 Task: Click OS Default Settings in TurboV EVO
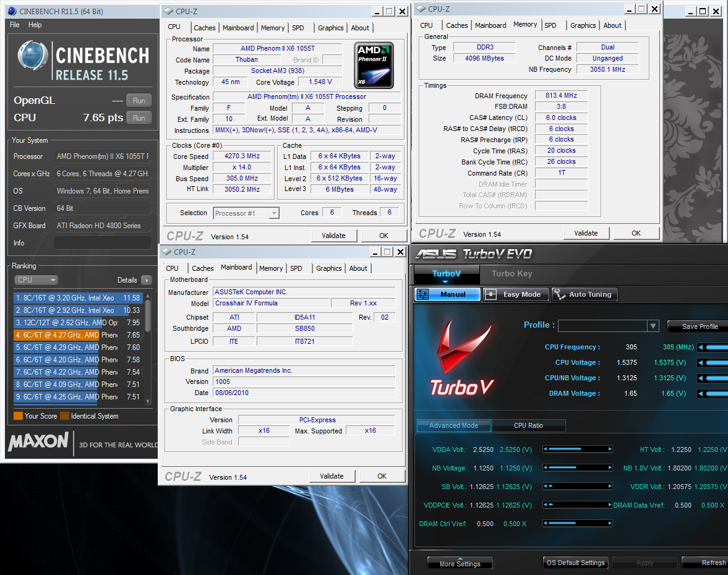[x=576, y=563]
